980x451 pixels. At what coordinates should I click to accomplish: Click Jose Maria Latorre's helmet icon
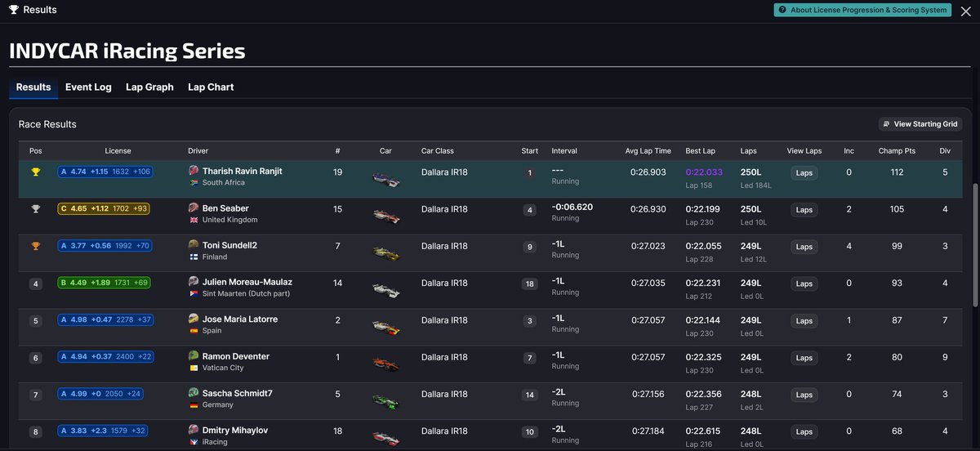click(x=194, y=319)
